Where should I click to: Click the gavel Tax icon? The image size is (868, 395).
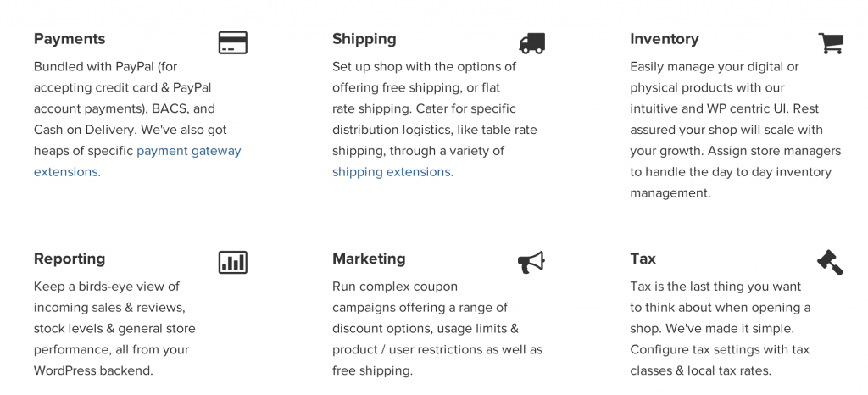(x=831, y=262)
